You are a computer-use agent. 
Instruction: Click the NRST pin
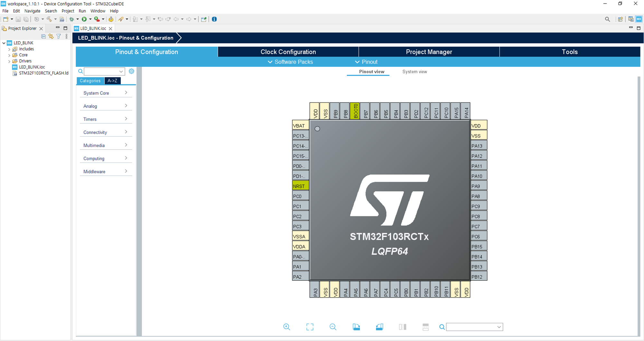click(x=300, y=186)
